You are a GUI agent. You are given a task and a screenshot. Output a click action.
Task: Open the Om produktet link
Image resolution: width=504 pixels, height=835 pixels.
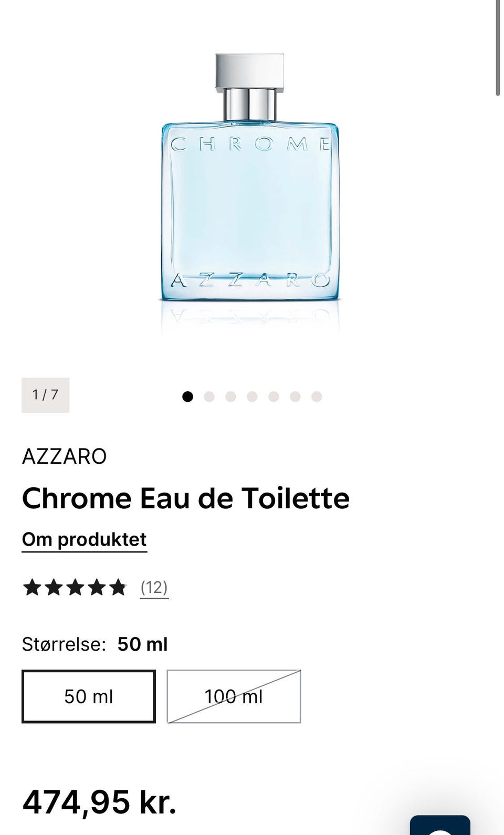click(x=84, y=539)
